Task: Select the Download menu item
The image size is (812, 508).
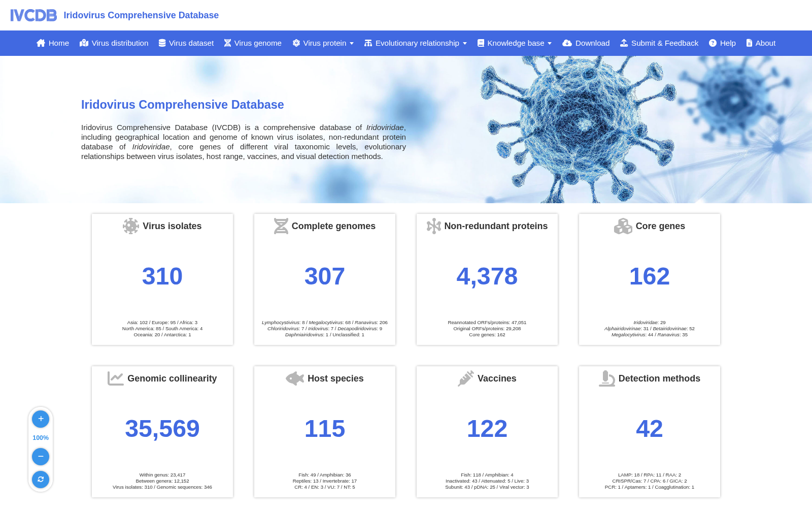Action: [586, 43]
